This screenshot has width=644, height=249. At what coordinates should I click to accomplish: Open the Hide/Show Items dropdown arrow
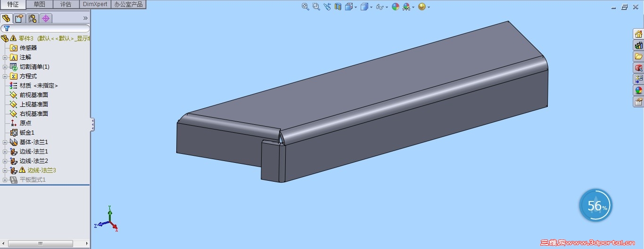coord(387,7)
